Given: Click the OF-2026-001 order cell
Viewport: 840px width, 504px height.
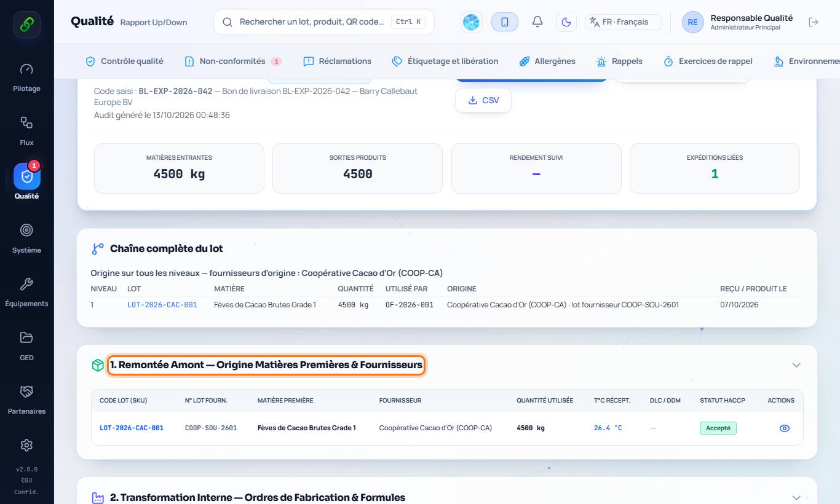Looking at the screenshot, I should tap(410, 305).
